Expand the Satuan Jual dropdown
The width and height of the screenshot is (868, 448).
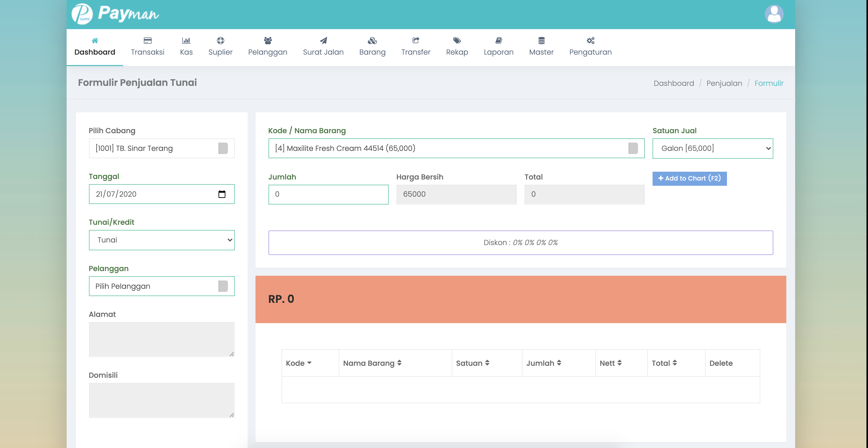point(712,149)
